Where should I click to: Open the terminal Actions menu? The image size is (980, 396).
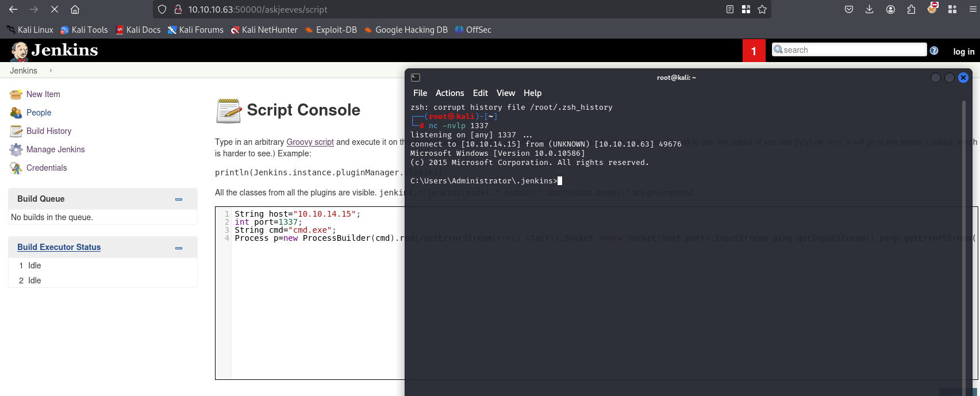pos(449,93)
